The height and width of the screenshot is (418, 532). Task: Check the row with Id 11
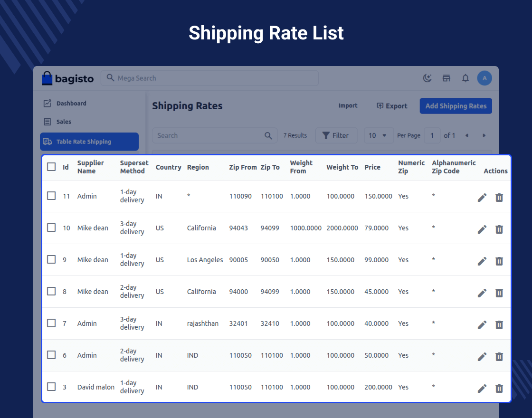pos(51,196)
